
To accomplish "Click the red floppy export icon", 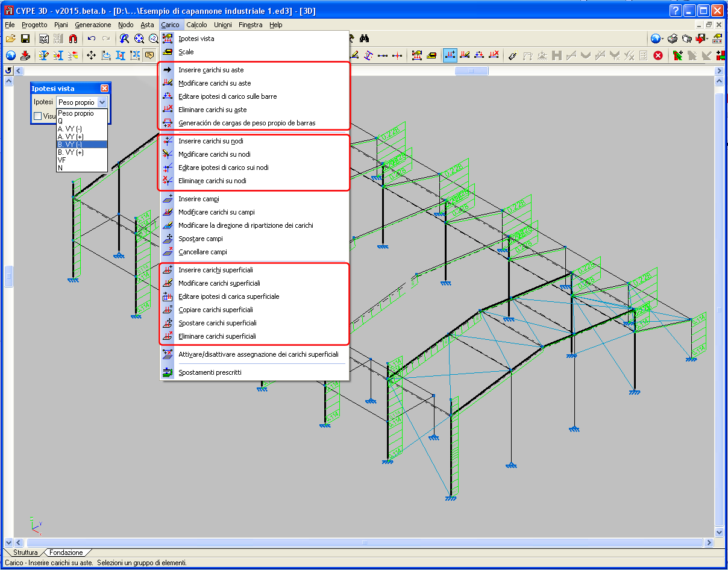I will click(x=701, y=39).
